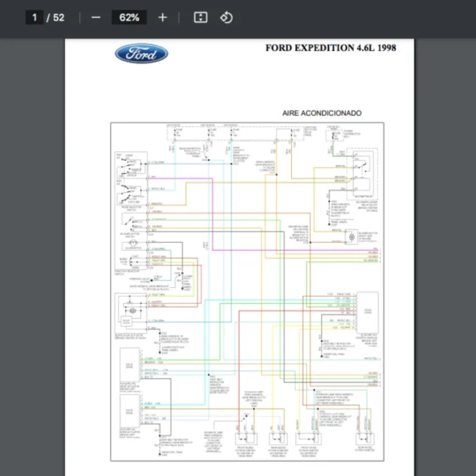
Task: Click the blue Ford oval logo
Action: point(141,54)
